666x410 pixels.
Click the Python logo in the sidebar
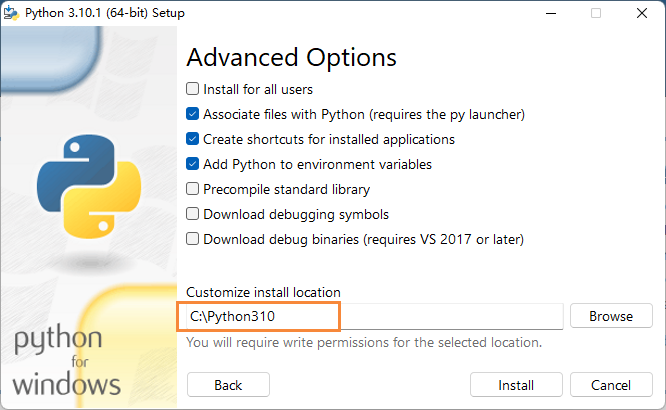click(x=89, y=186)
